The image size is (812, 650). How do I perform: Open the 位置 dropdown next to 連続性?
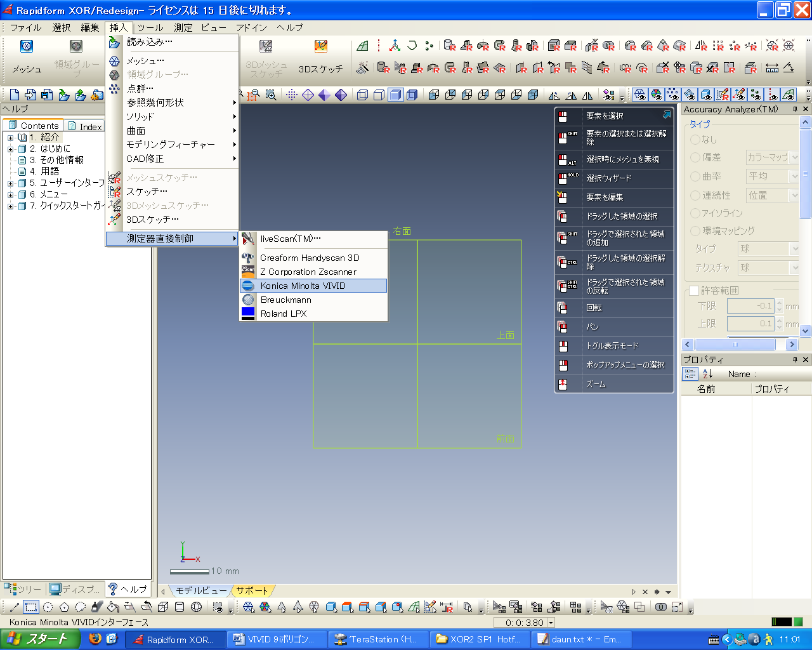point(773,196)
